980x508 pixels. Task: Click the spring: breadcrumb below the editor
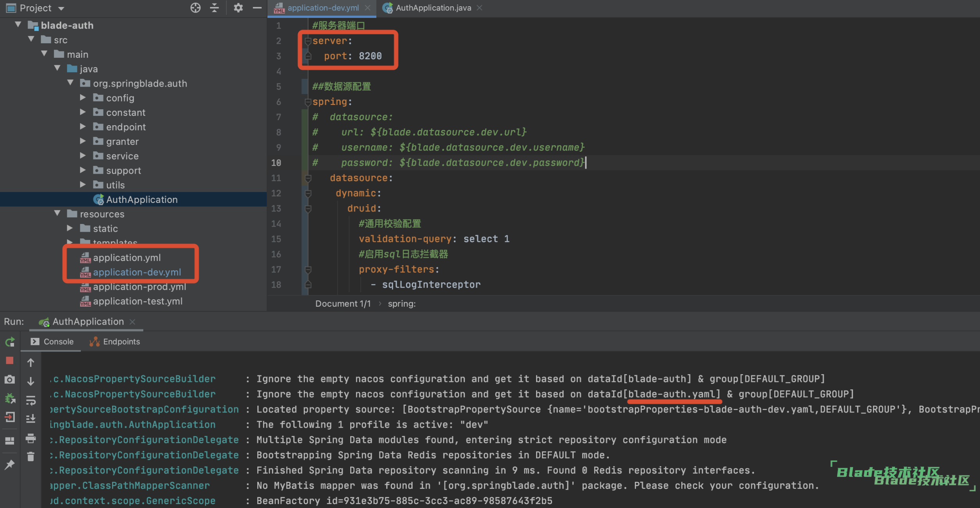coord(402,304)
